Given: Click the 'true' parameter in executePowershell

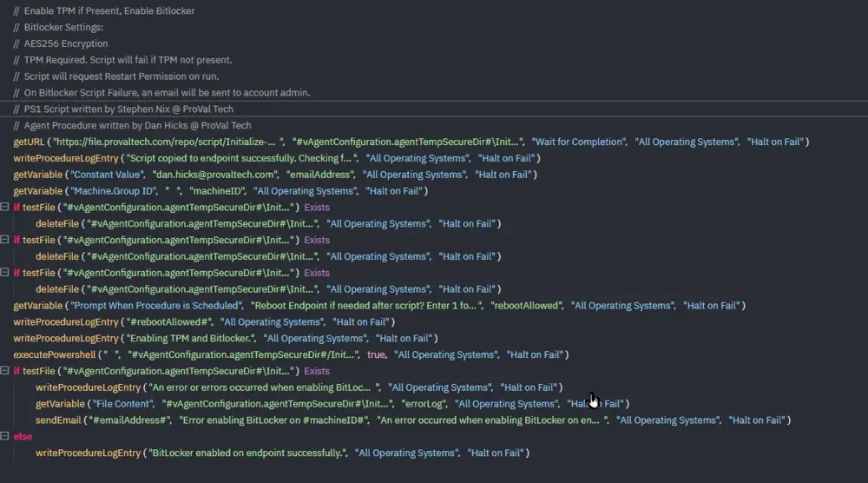Looking at the screenshot, I should coord(377,354).
